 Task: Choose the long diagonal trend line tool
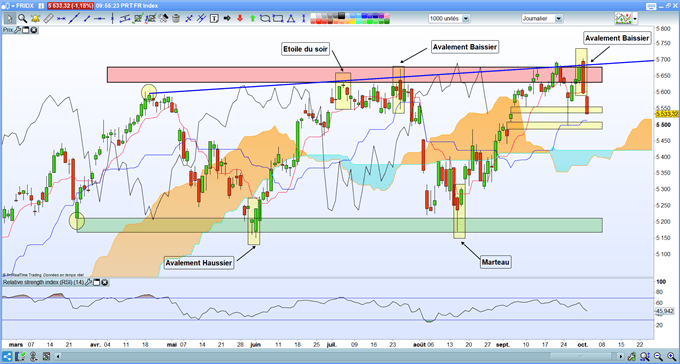[74, 19]
